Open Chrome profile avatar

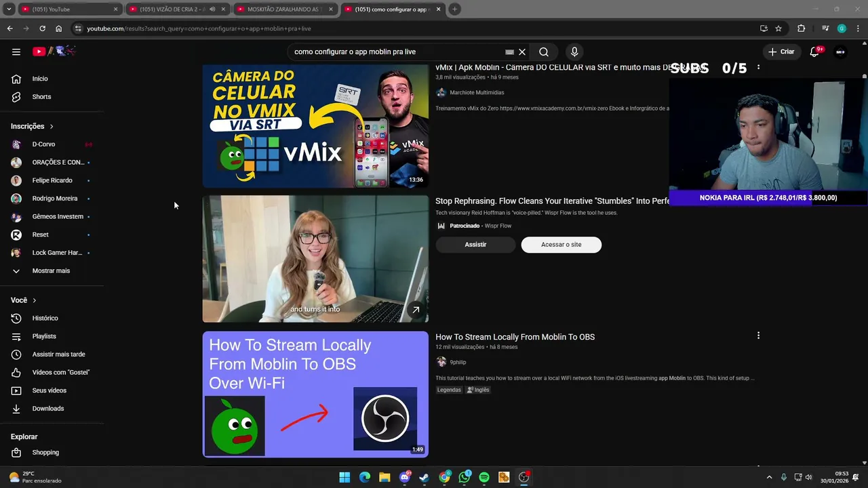842,28
